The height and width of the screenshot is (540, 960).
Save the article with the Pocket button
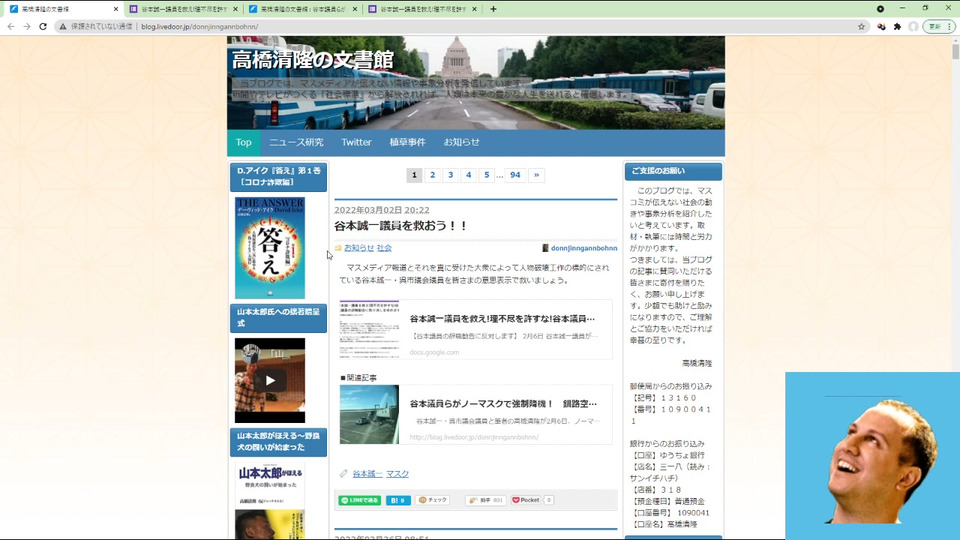pos(527,500)
